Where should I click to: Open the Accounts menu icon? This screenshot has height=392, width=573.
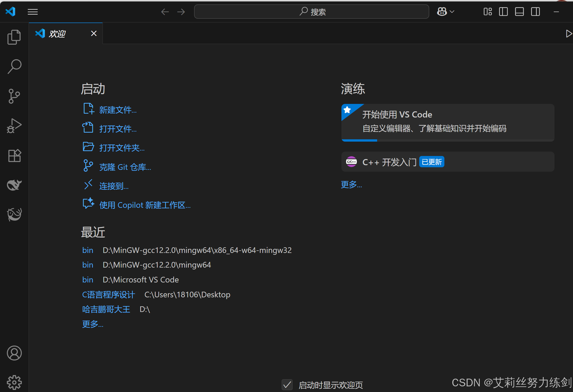(x=14, y=353)
